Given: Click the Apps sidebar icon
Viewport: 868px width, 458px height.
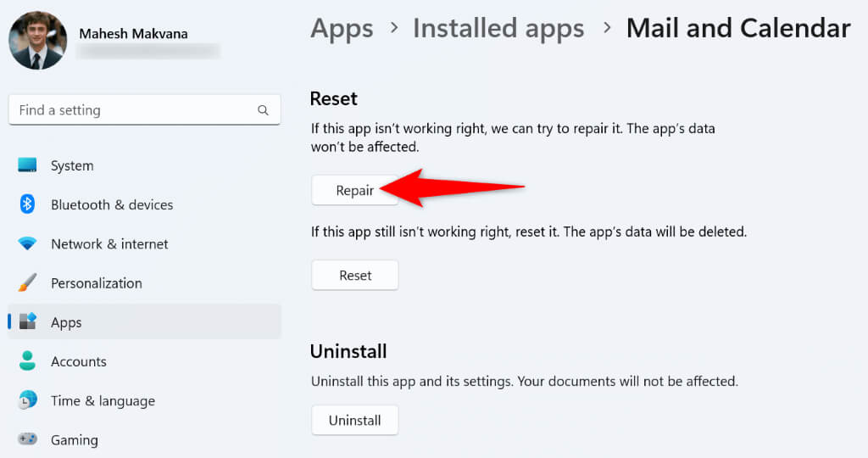Looking at the screenshot, I should [27, 322].
